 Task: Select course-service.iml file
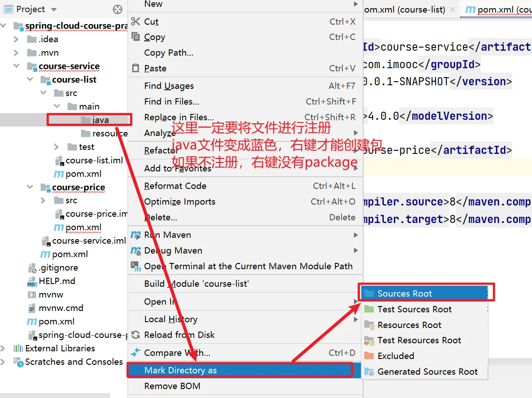(84, 241)
